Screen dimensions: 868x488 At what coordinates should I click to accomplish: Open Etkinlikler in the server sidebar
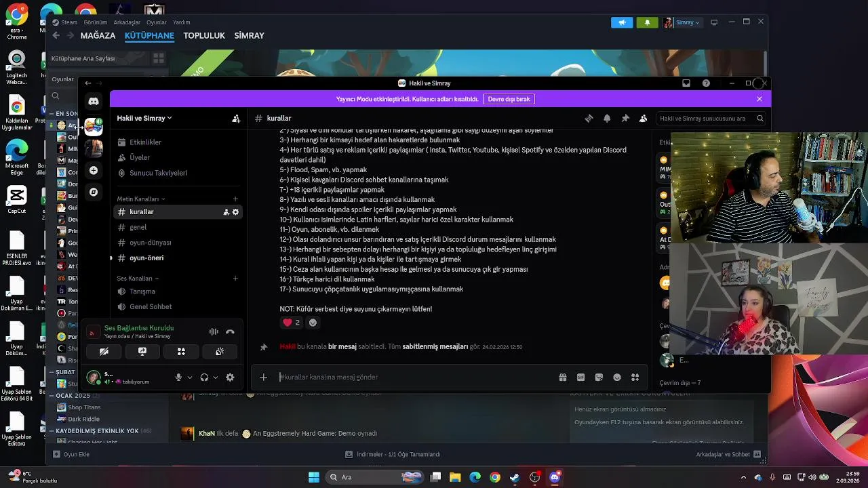(x=176, y=142)
